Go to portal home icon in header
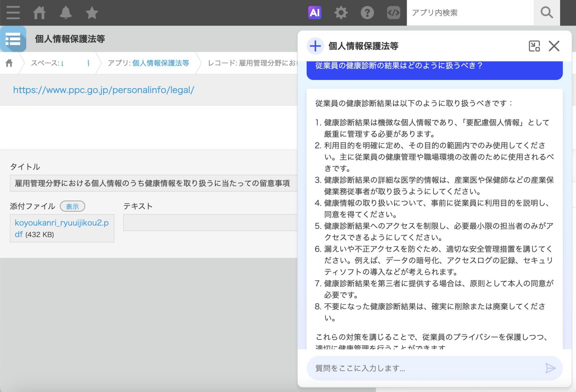Viewport: 576px width, 392px height. click(x=39, y=13)
